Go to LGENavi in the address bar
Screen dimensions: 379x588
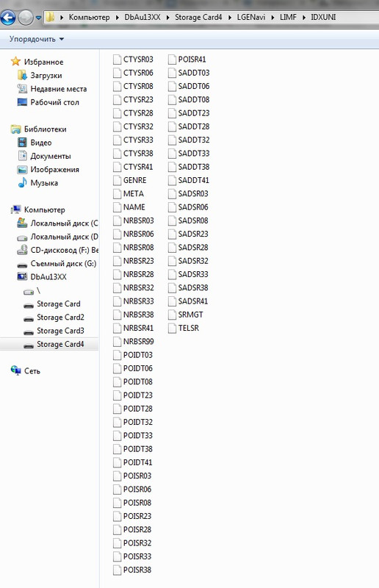click(x=250, y=17)
